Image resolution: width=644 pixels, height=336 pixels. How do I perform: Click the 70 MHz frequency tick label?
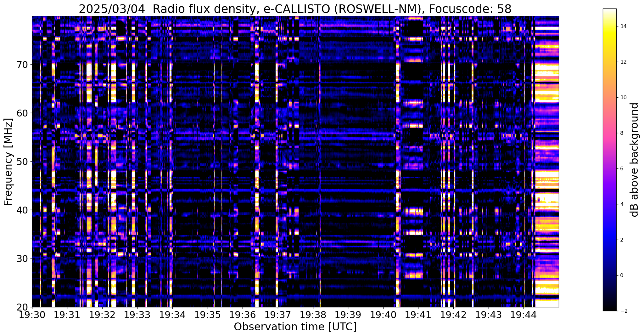[x=22, y=65]
